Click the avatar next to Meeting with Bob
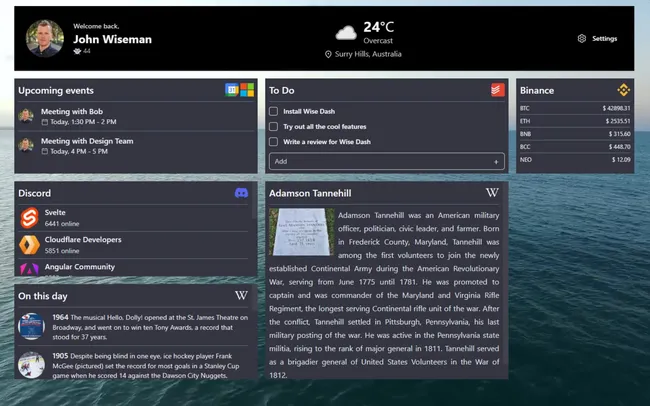The height and width of the screenshot is (406, 650). (26, 116)
